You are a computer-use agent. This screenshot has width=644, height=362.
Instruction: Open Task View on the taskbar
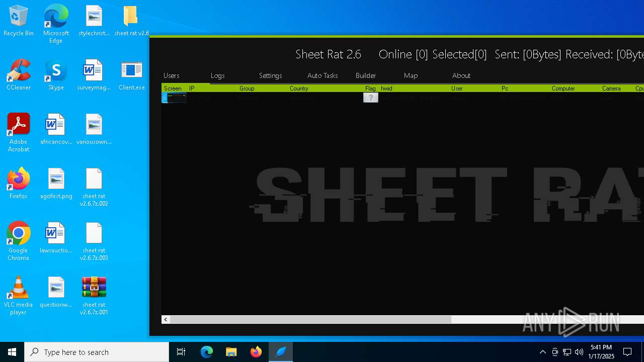tap(181, 352)
